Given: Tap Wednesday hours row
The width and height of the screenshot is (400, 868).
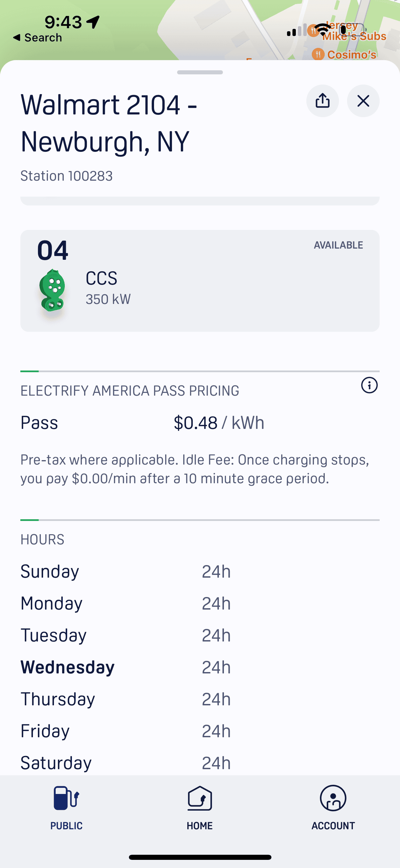Looking at the screenshot, I should [x=126, y=667].
